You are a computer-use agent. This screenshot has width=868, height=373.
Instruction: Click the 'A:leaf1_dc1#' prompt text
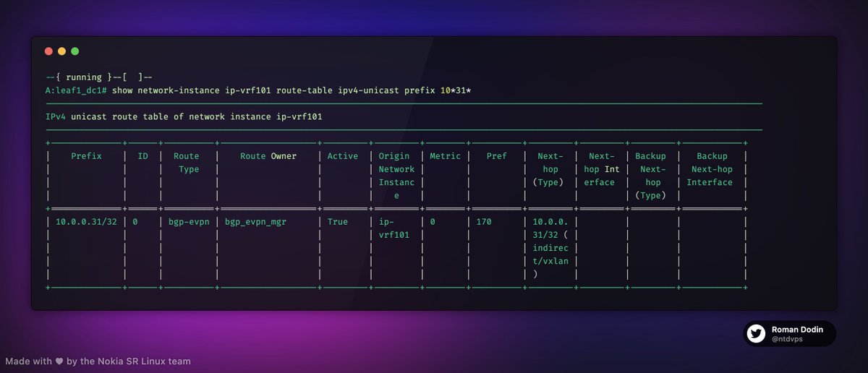point(76,90)
